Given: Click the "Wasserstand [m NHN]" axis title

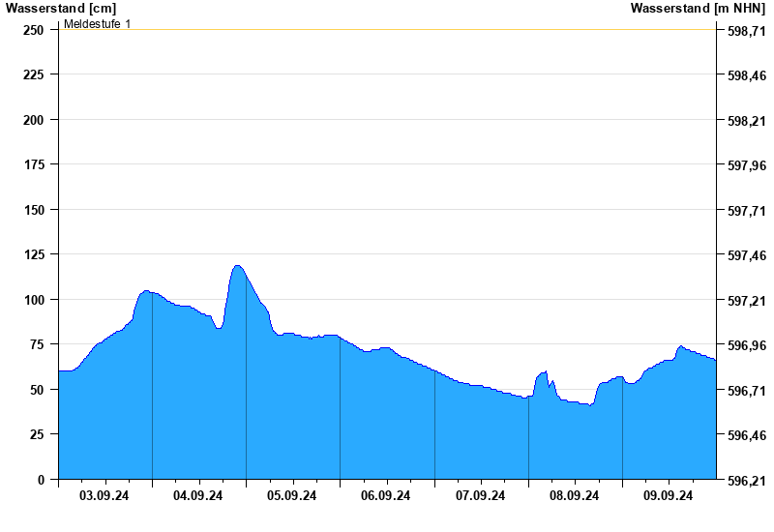Looking at the screenshot, I should point(698,9).
